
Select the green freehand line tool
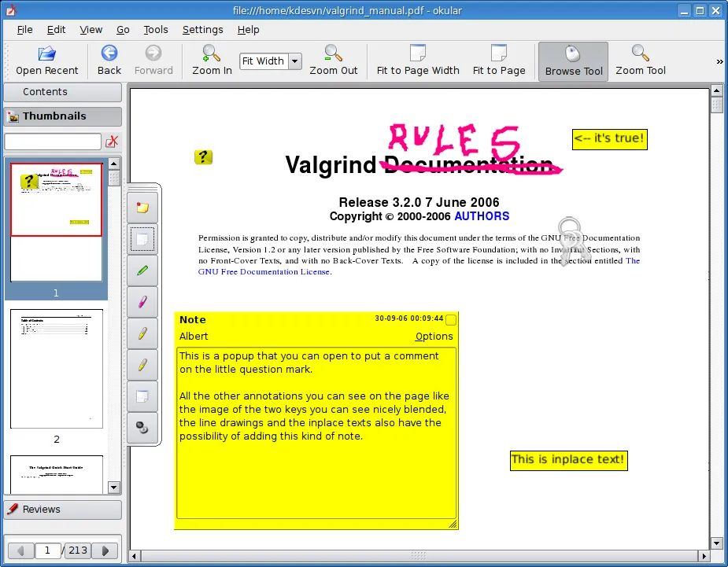pos(142,271)
